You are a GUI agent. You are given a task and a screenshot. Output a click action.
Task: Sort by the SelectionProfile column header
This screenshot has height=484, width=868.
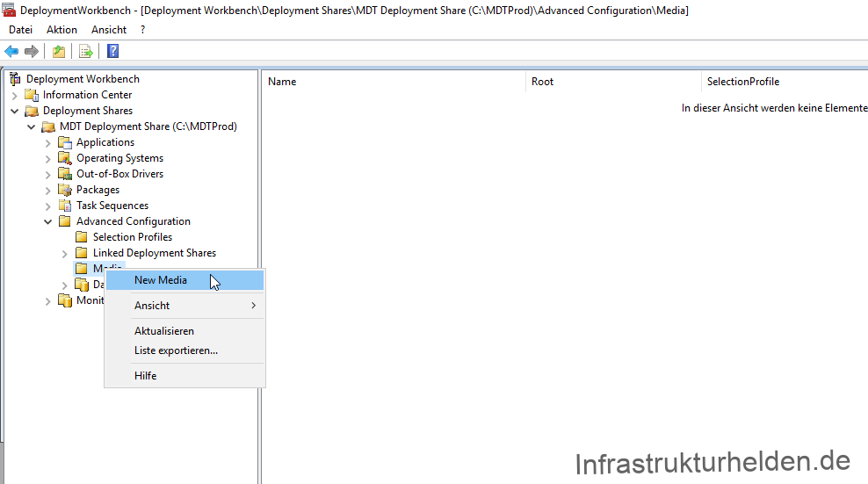pos(785,82)
